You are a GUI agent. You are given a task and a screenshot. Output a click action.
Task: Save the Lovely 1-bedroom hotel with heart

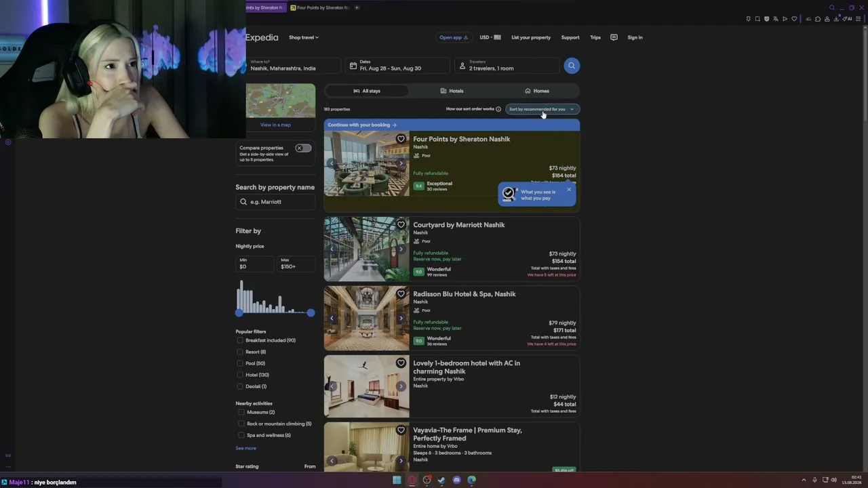point(401,363)
